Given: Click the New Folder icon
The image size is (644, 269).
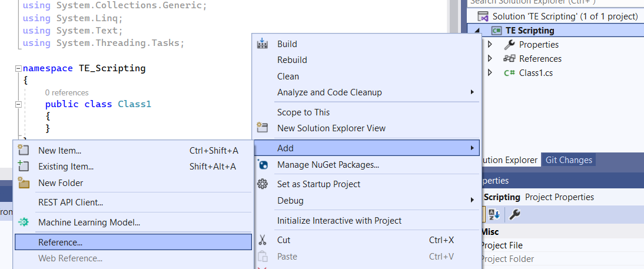Looking at the screenshot, I should [x=24, y=183].
